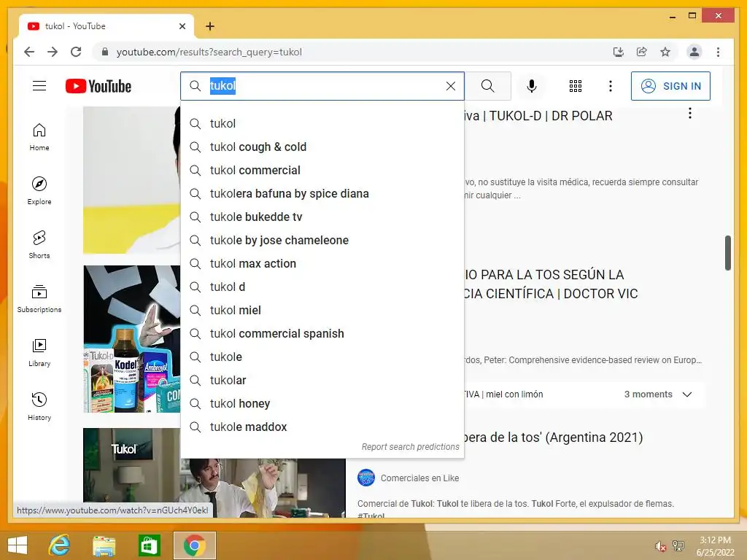Open Subscriptions in the sidebar
This screenshot has width=747, height=560.
39,298
